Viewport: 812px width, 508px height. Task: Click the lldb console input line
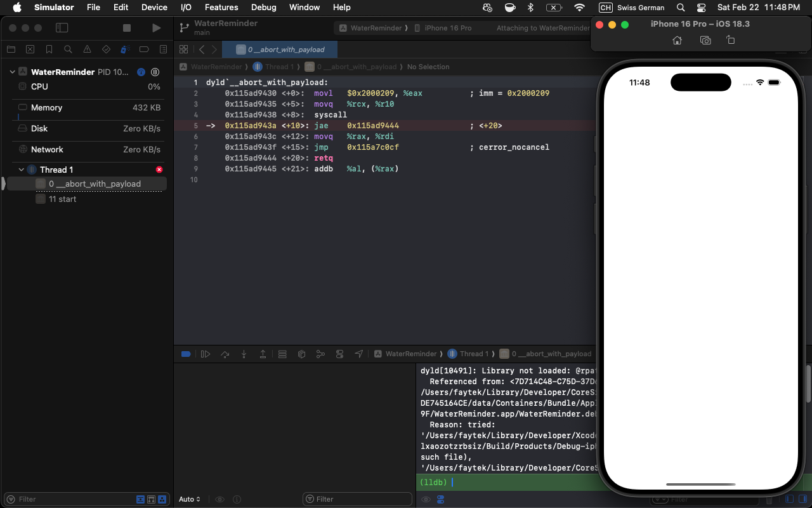click(x=505, y=483)
